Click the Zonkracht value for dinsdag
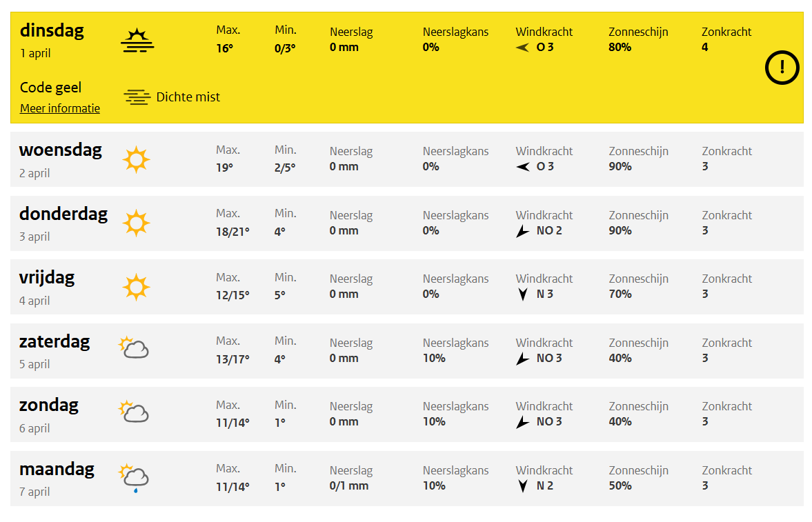The width and height of the screenshot is (812, 522). click(704, 48)
